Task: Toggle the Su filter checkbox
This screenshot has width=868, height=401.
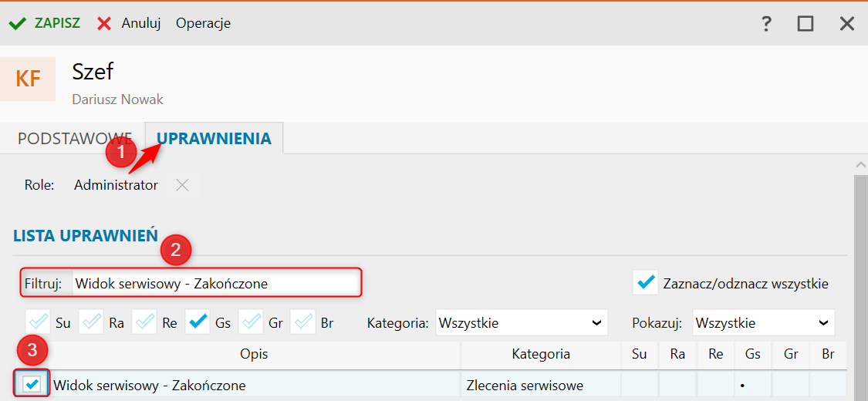Action: click(x=39, y=322)
